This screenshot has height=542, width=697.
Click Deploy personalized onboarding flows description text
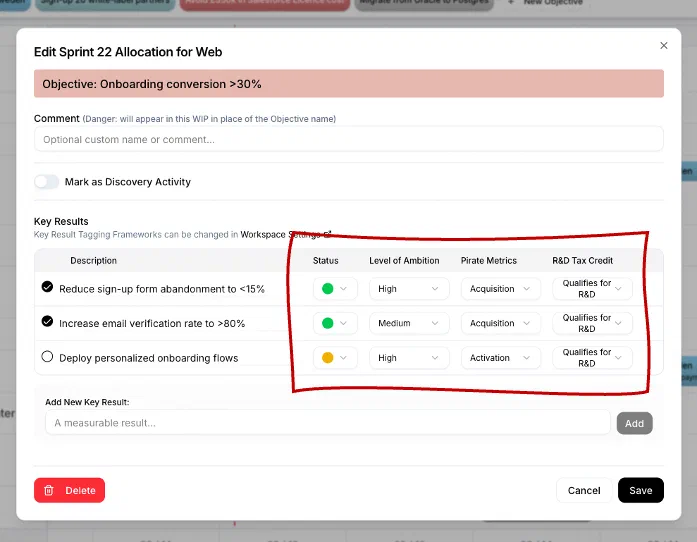point(148,358)
